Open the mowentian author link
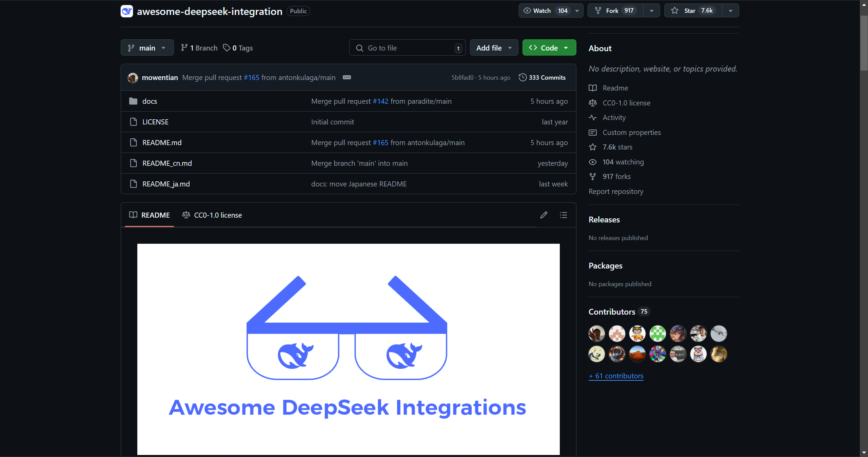Image resolution: width=868 pixels, height=457 pixels. pyautogui.click(x=160, y=78)
